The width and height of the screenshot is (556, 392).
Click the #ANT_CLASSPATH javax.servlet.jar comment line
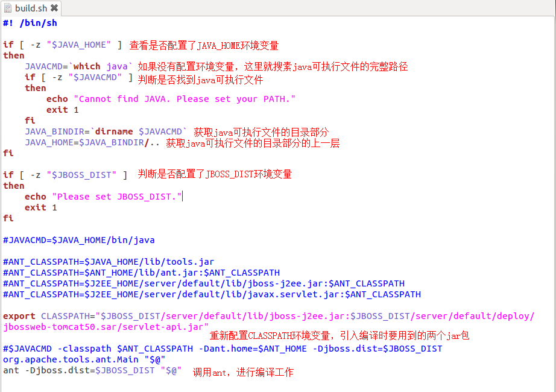[x=212, y=294]
